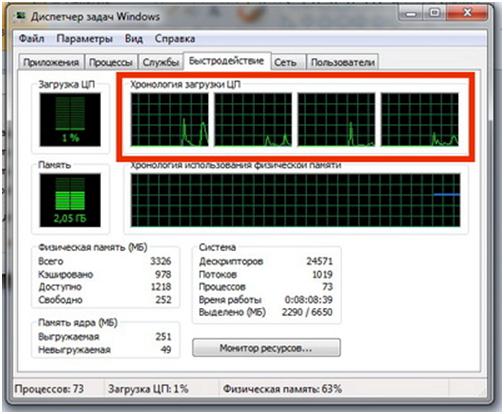Screen dimensions: 504x414
Task: Switch to the Службы tab
Action: pyautogui.click(x=161, y=62)
